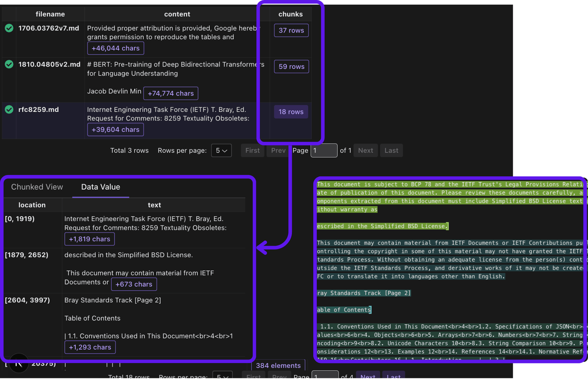Image resolution: width=588 pixels, height=379 pixels.
Task: Expand the +673 chars chunk text
Action: pyautogui.click(x=134, y=284)
